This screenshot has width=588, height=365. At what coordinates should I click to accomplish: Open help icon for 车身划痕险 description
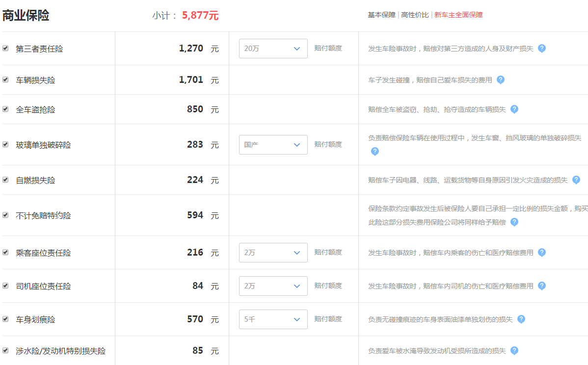tap(521, 319)
